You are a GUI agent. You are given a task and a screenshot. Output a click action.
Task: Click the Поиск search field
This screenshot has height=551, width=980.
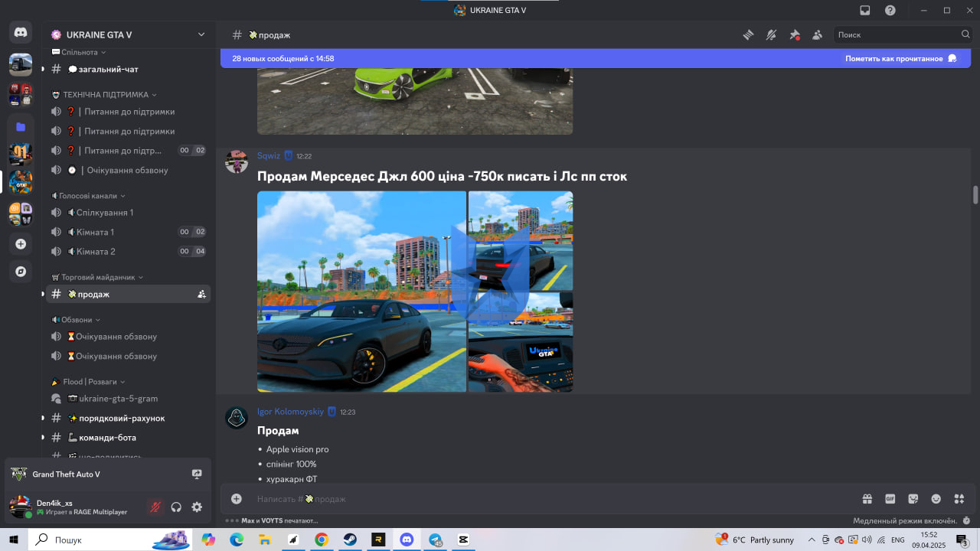click(x=903, y=34)
